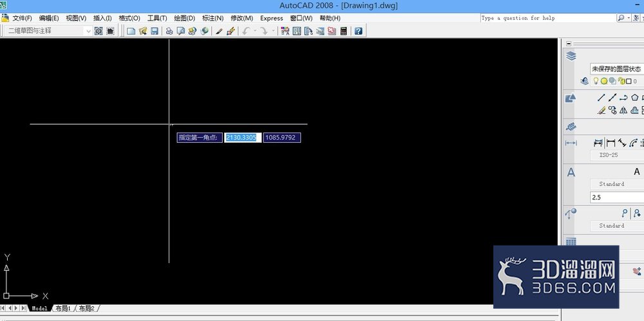Click the Add Leader icon

coord(637,213)
